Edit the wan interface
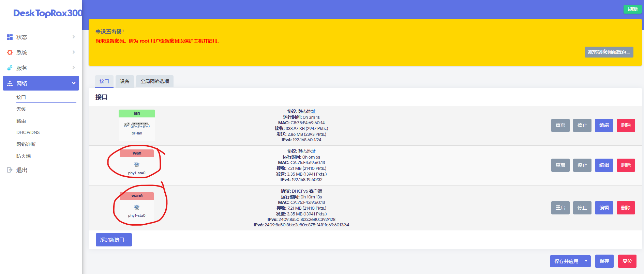 click(x=604, y=165)
